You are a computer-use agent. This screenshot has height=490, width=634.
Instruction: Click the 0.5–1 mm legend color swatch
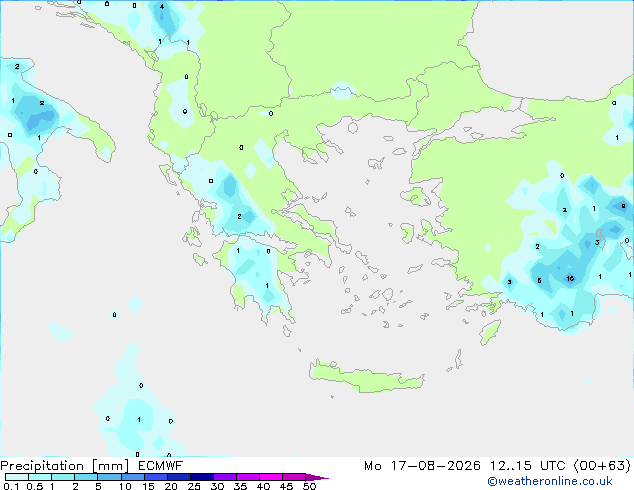tap(40, 477)
